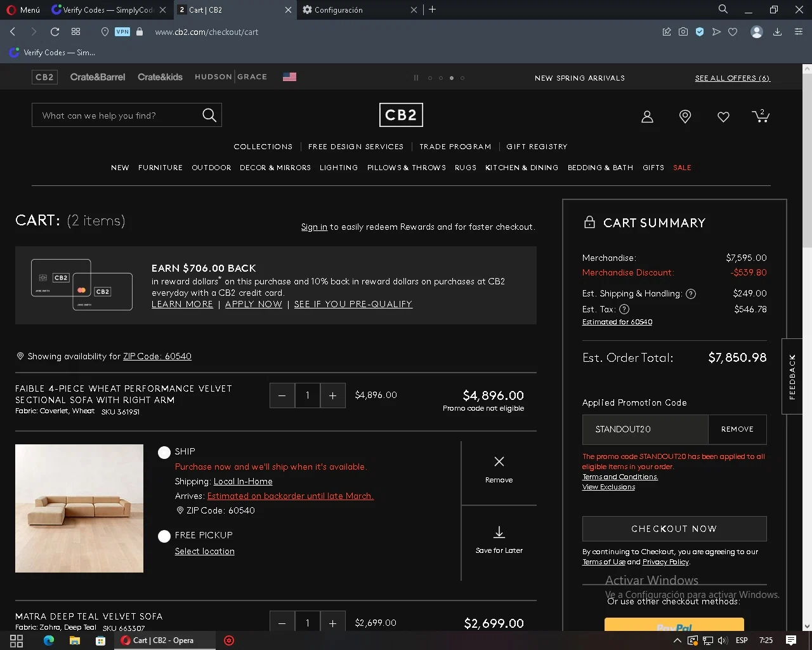Open Microsoft Edge from the taskbar
Screen dimensions: 812x650
pos(49,640)
